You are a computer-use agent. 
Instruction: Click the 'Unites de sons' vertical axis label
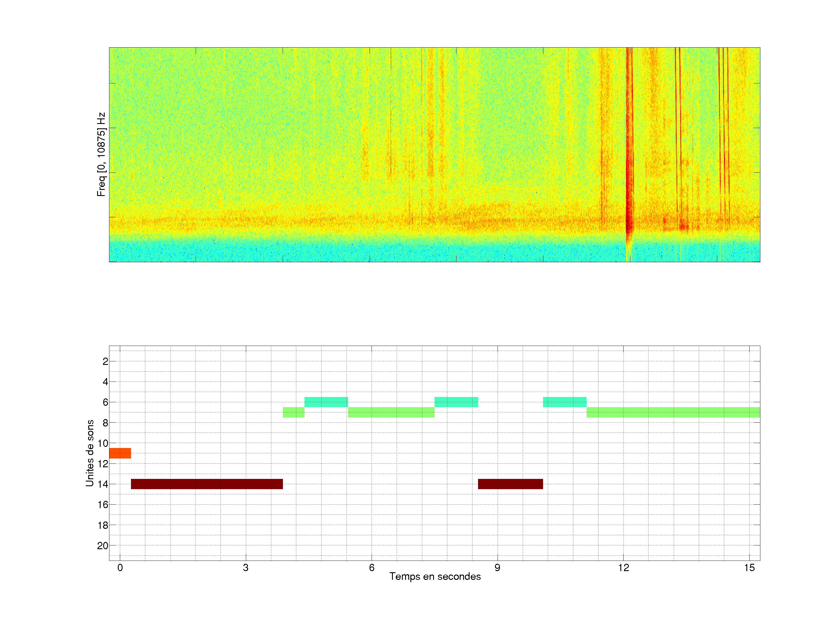[x=90, y=453]
